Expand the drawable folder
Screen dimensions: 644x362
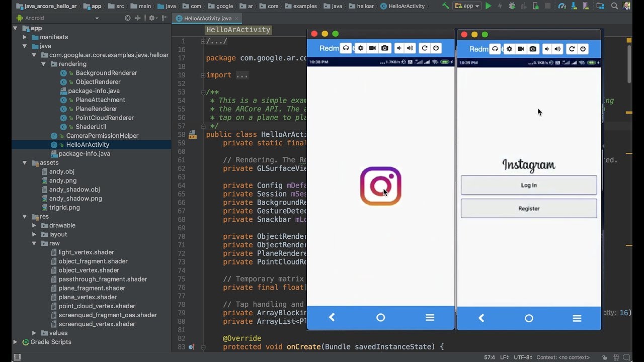pyautogui.click(x=34, y=226)
